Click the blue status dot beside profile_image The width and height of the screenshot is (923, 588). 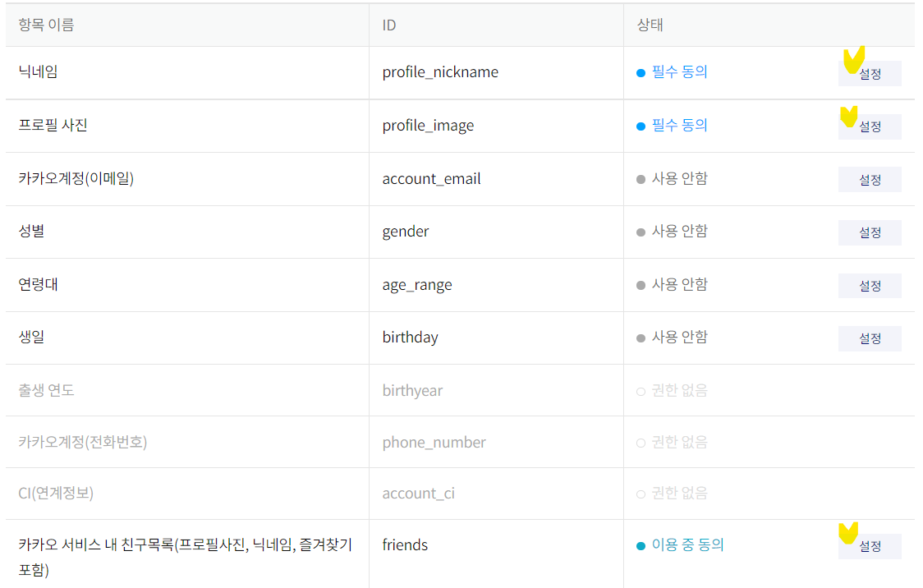pyautogui.click(x=641, y=126)
